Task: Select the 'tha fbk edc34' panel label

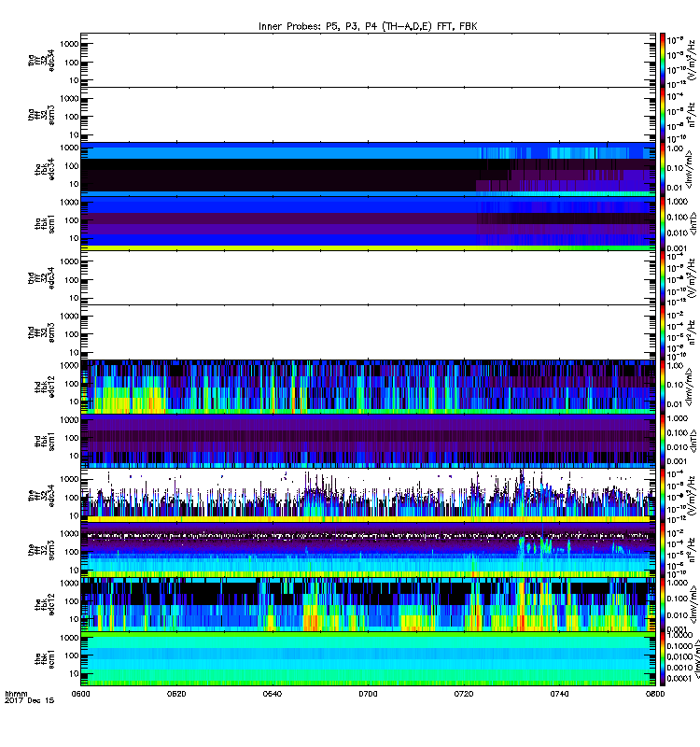Action: point(45,169)
